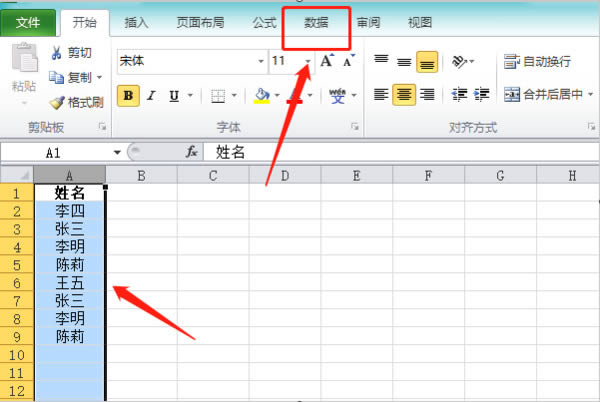600x402 pixels.
Task: Switch to the 插入 (Insert) tab
Action: pos(138,22)
